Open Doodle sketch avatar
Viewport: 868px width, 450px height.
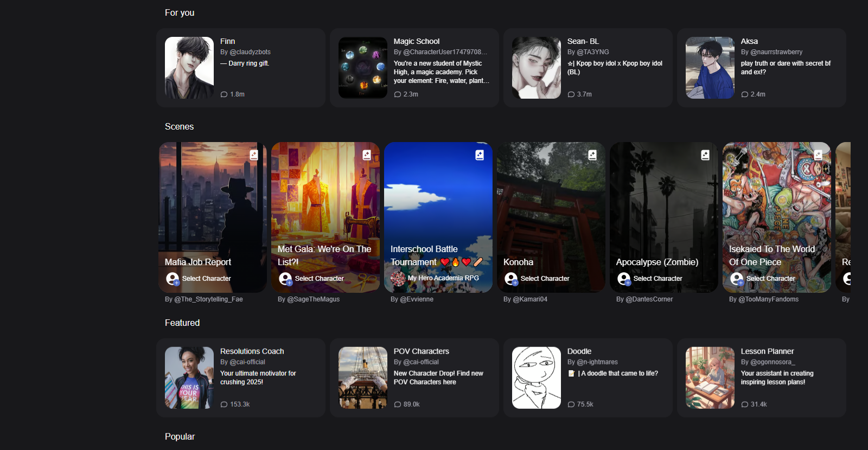537,378
